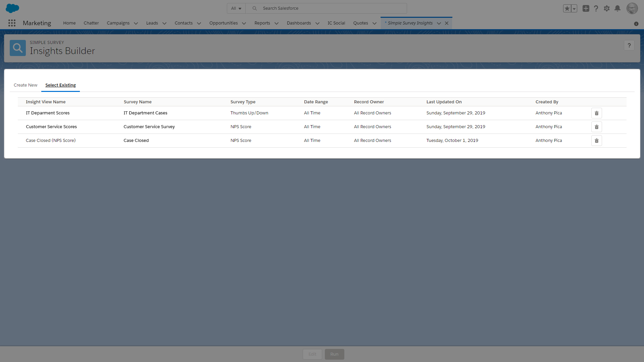Screen dimensions: 644x362
Task: Click trash icon for Case Closed (NPS Score)
Action: (x=596, y=141)
